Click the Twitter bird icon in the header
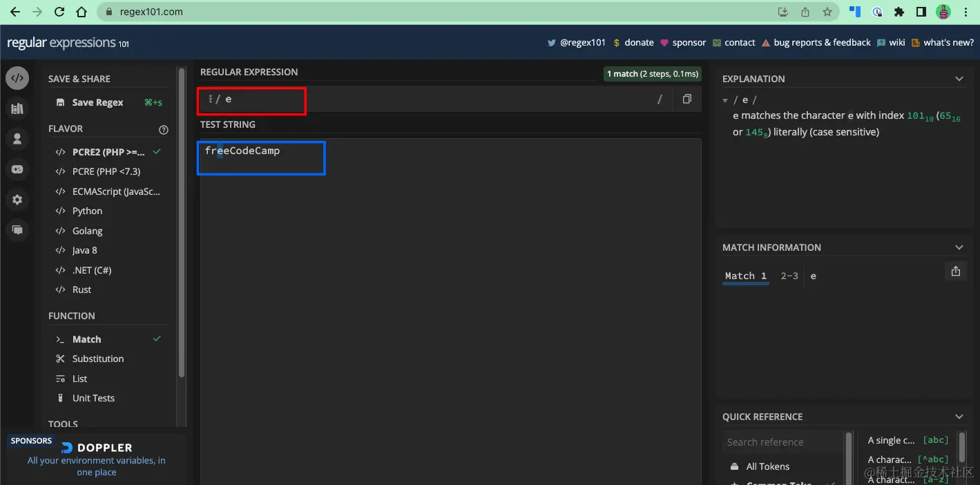 click(552, 43)
